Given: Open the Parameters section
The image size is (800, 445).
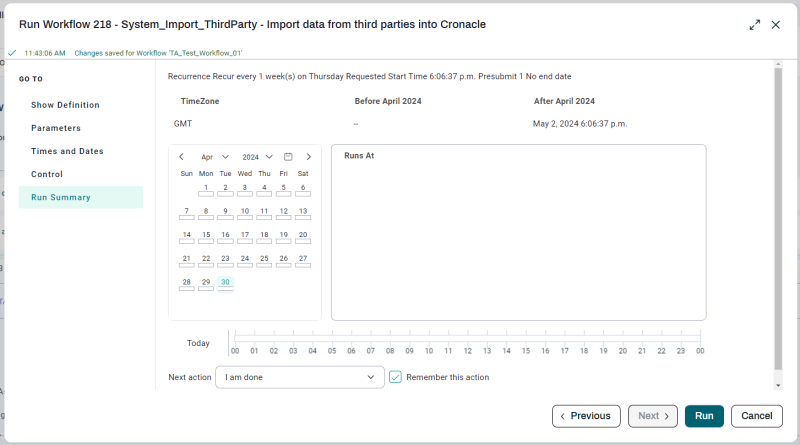Looking at the screenshot, I should click(x=56, y=128).
